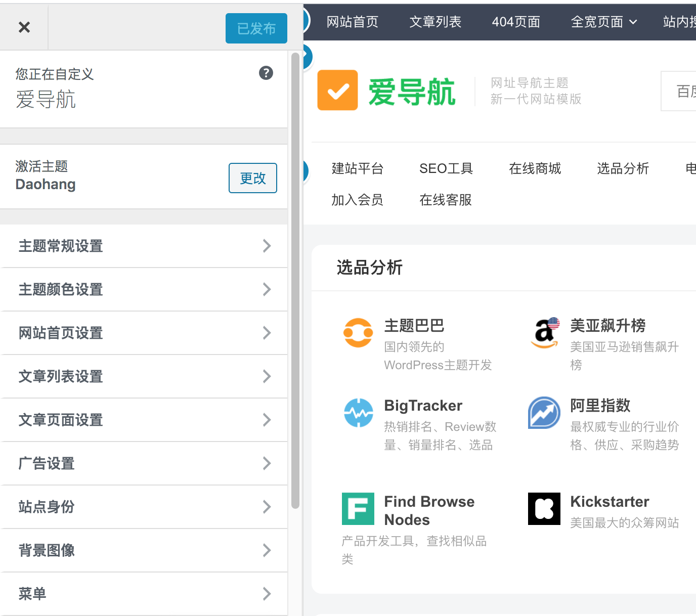Go to 文章列表 in top navigation

[x=435, y=22]
